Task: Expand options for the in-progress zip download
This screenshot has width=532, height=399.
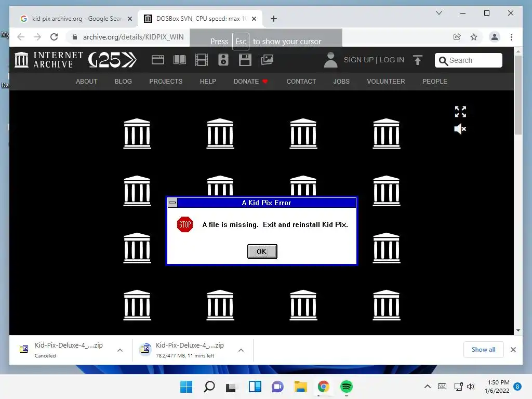Action: [x=241, y=350]
